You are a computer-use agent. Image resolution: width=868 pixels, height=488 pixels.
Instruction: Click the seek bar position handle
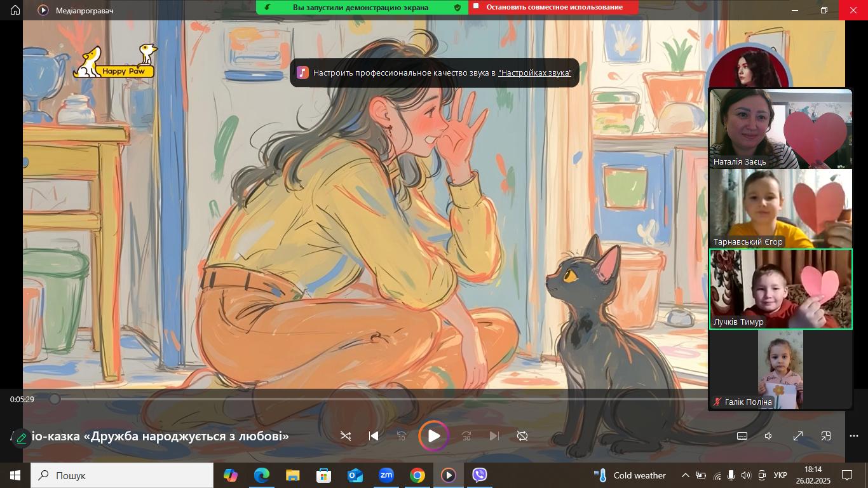tap(55, 399)
